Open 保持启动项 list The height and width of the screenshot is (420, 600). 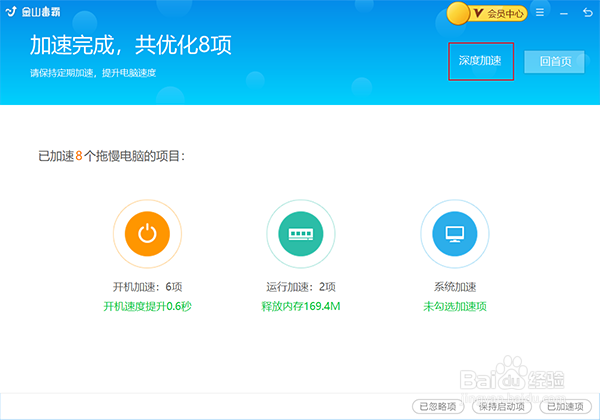click(x=502, y=406)
